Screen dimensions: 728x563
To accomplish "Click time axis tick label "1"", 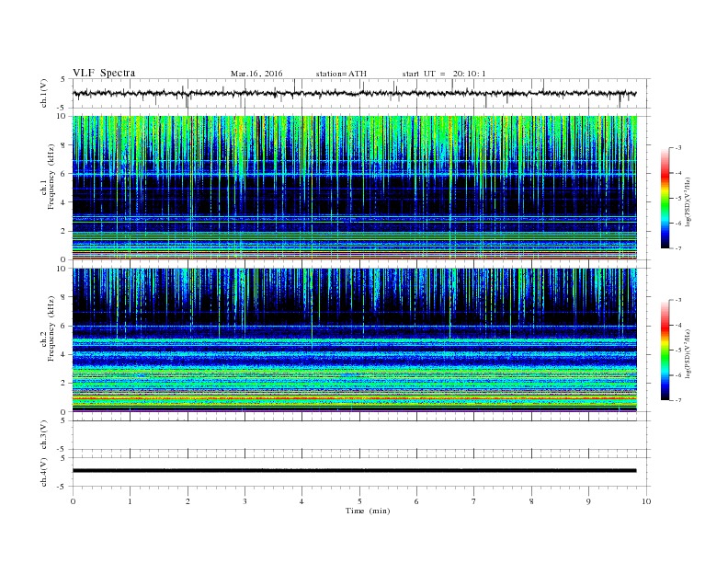I will point(130,501).
